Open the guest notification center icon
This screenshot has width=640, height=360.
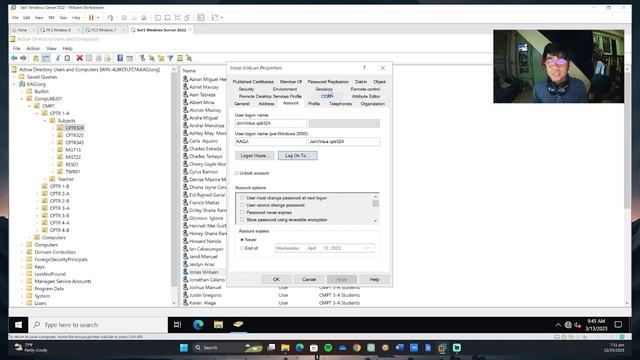pyautogui.click(x=618, y=325)
